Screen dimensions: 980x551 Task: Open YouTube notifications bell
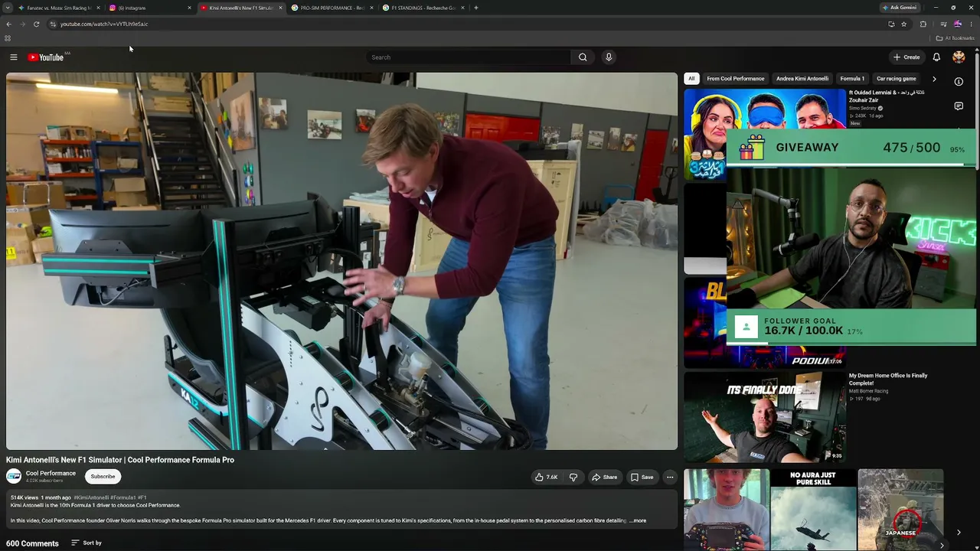[936, 57]
